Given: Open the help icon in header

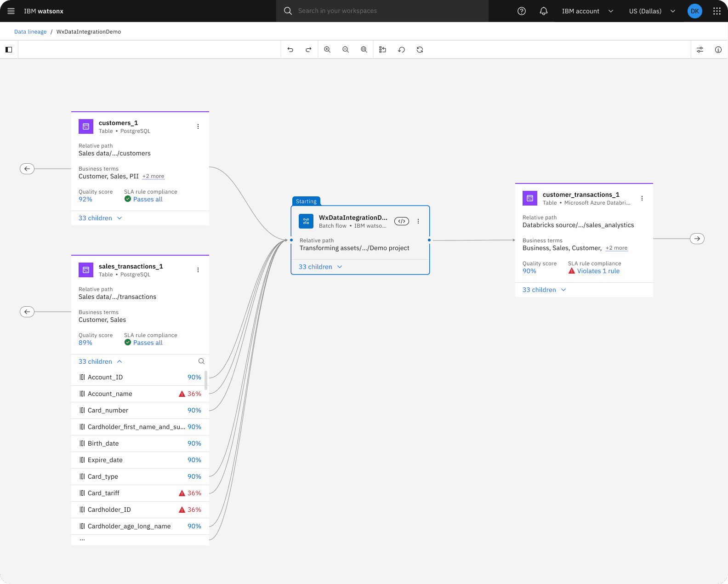Looking at the screenshot, I should click(x=522, y=11).
